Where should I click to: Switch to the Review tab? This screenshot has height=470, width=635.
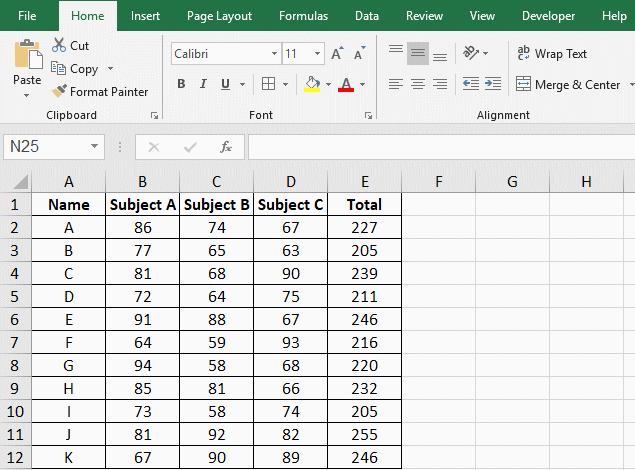tap(424, 16)
